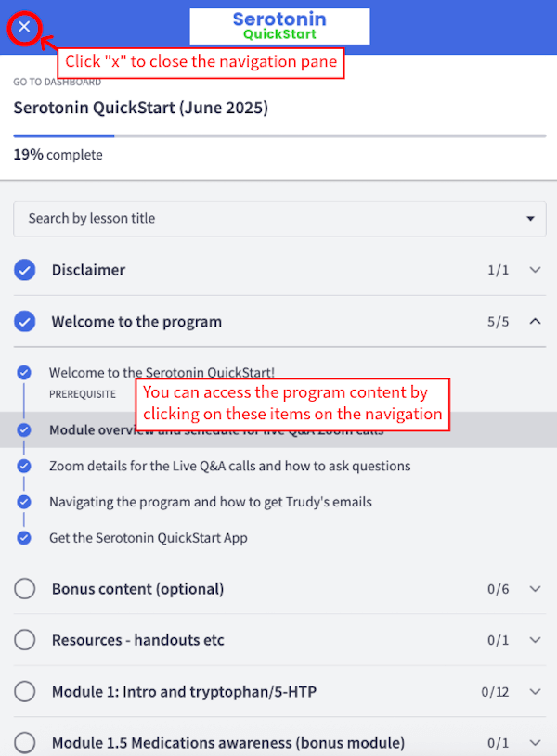This screenshot has width=557, height=756.
Task: Click checkmark icon beside Zoom details lesson
Action: click(24, 466)
